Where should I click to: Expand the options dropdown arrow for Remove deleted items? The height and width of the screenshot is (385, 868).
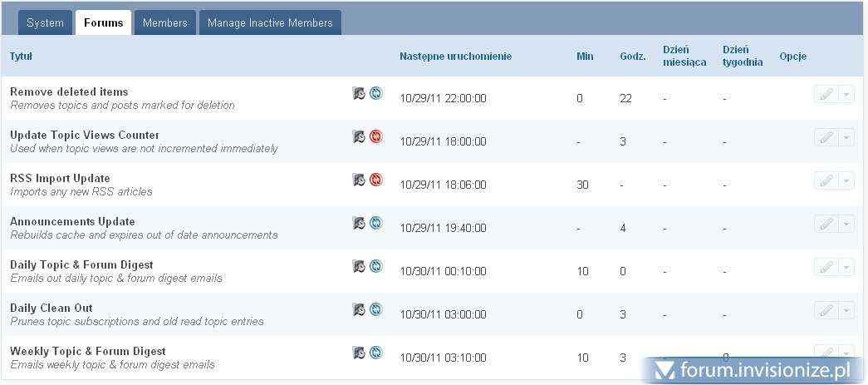[x=846, y=94]
